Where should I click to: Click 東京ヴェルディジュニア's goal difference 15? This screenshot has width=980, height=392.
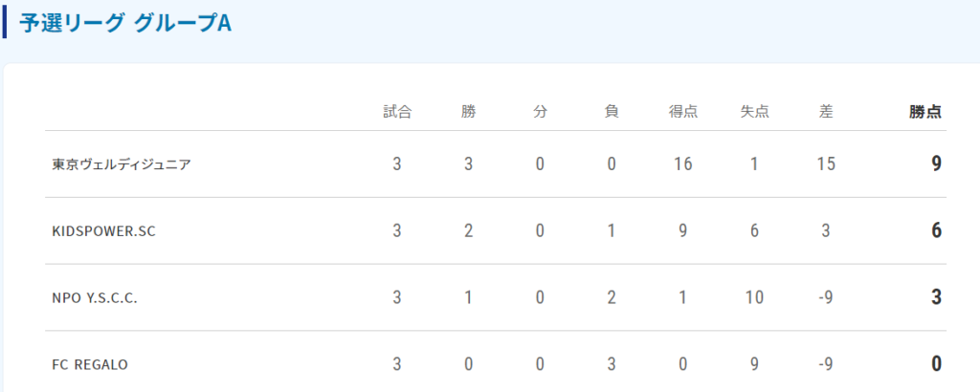(x=826, y=163)
